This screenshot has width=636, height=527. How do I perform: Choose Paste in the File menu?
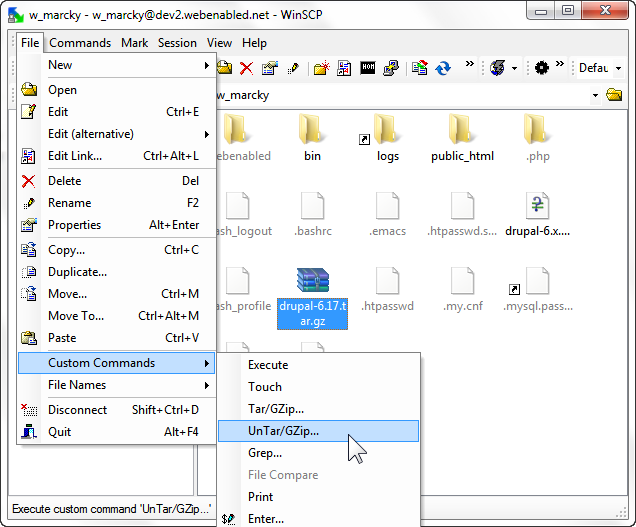point(117,338)
